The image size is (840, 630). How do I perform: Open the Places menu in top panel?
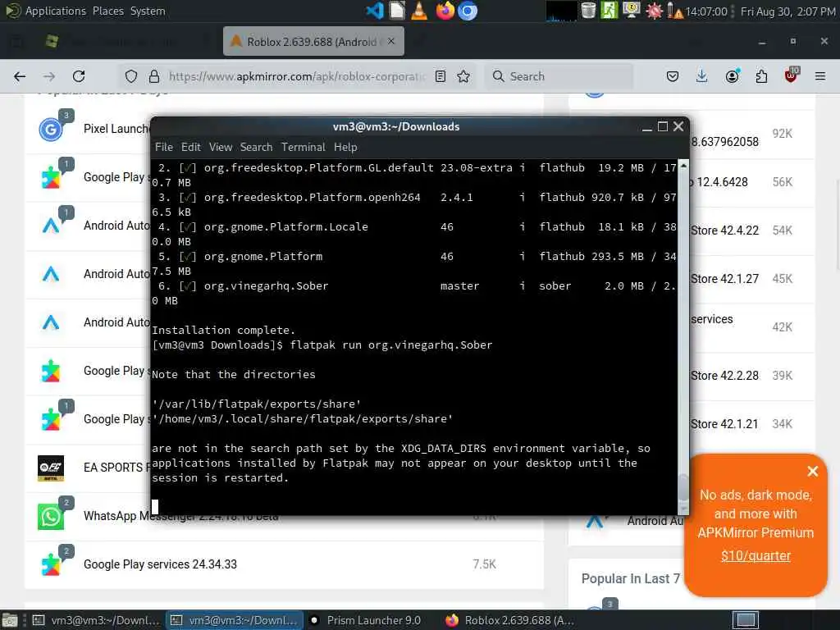108,11
